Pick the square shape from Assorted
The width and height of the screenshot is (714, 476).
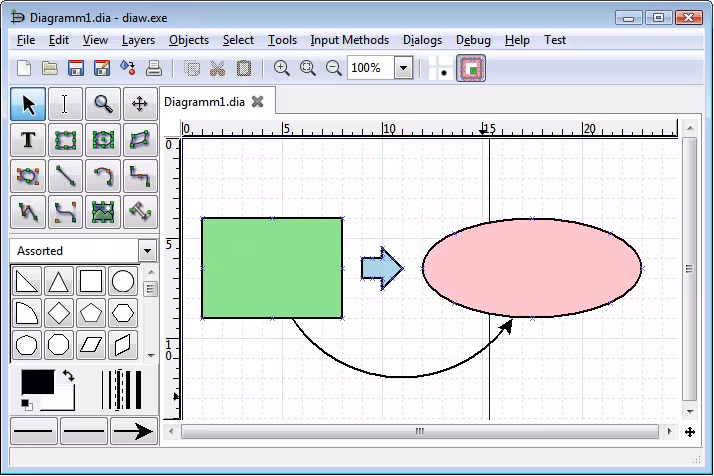[x=91, y=282]
